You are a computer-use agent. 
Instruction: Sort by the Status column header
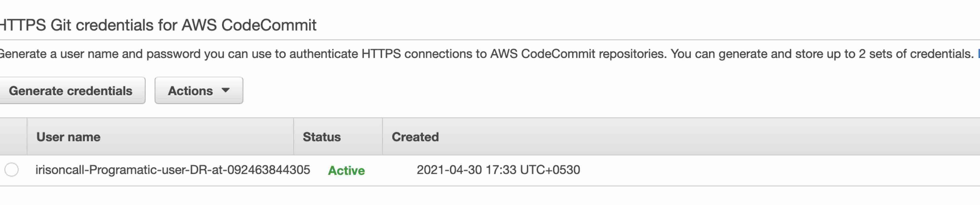pos(322,137)
